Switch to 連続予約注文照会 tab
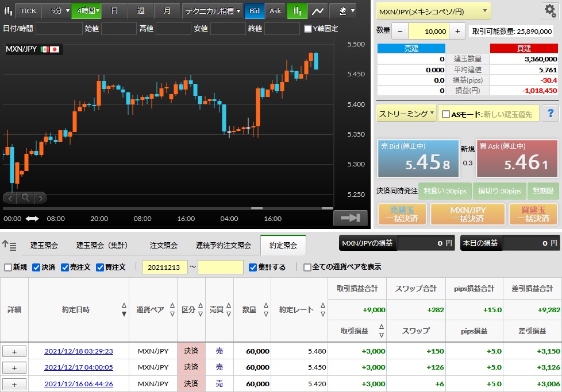Viewport: 562px width, 392px height. pos(224,245)
